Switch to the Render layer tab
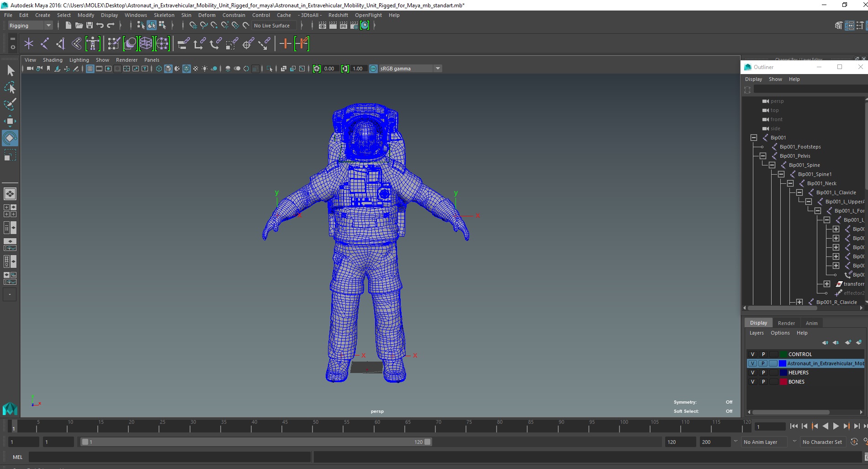The width and height of the screenshot is (868, 469). [786, 323]
